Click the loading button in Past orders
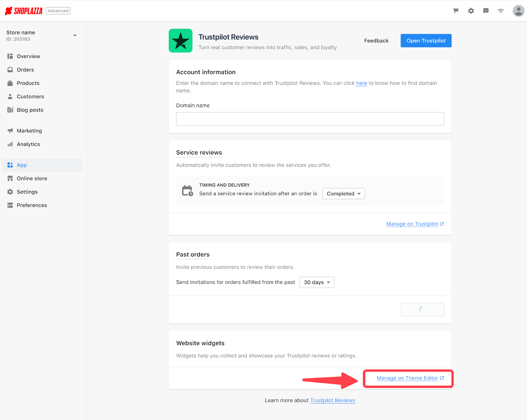This screenshot has width=527, height=420. pyautogui.click(x=422, y=309)
